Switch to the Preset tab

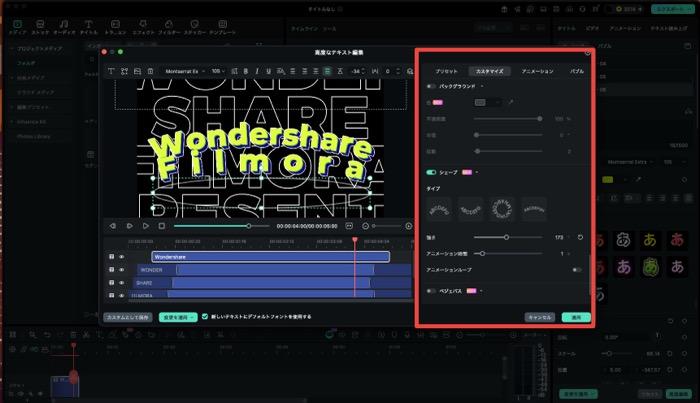446,71
